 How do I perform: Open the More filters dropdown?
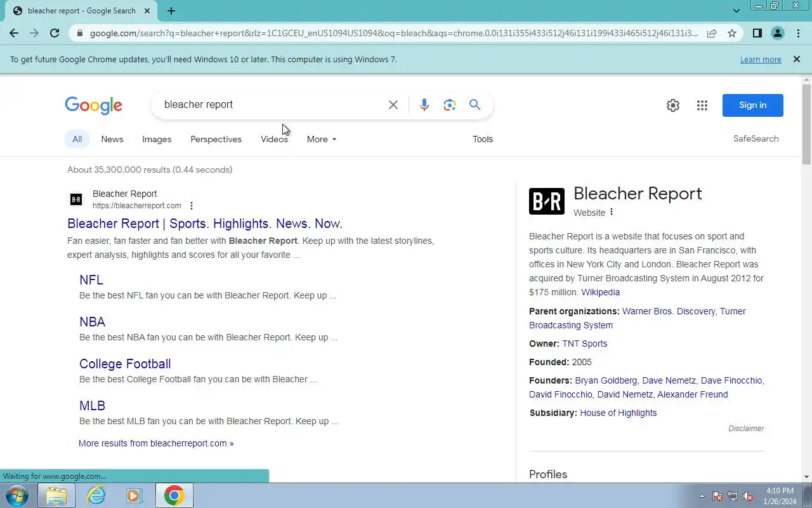point(322,139)
